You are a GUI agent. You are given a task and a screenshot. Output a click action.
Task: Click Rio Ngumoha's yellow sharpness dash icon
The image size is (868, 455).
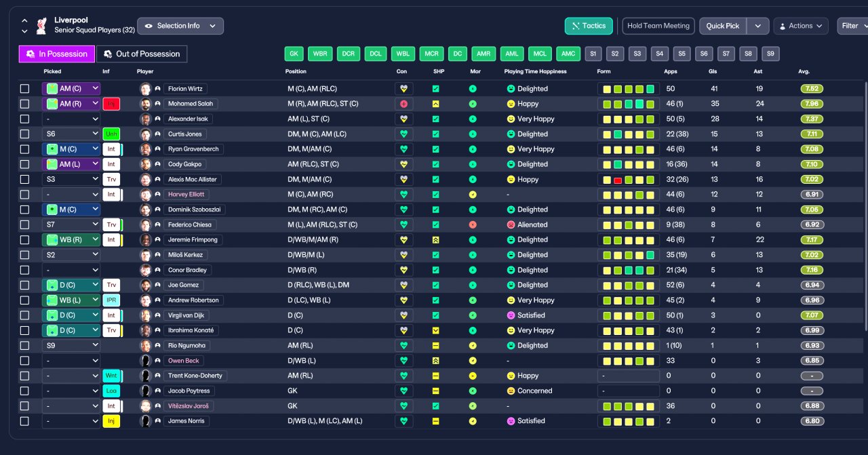tap(435, 346)
